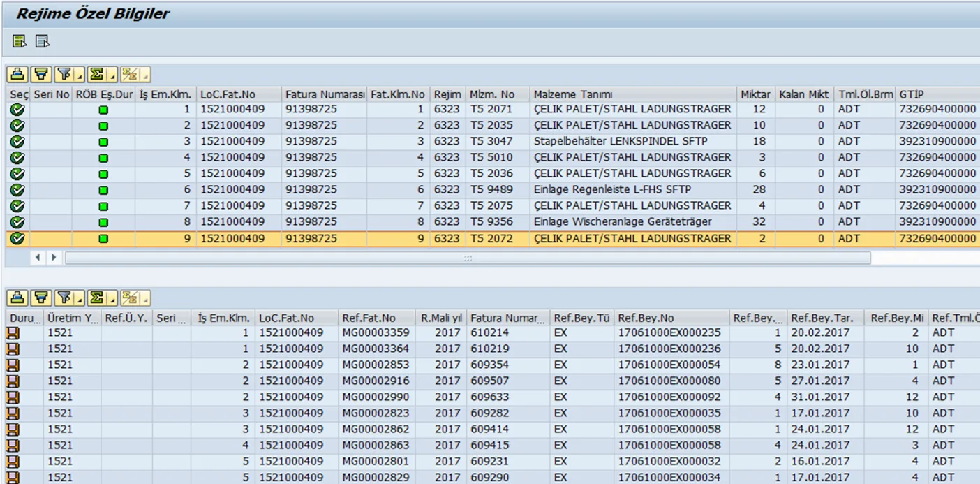Screen dimensions: 980x484
Task: Click the disk icon in the MG00003359 row
Action: coord(13,333)
